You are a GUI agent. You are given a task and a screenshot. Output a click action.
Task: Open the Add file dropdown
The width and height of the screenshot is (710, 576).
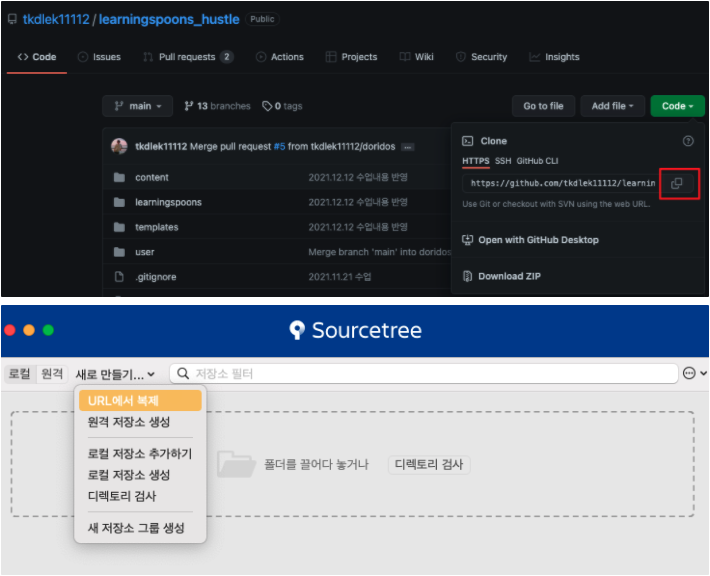pos(612,106)
